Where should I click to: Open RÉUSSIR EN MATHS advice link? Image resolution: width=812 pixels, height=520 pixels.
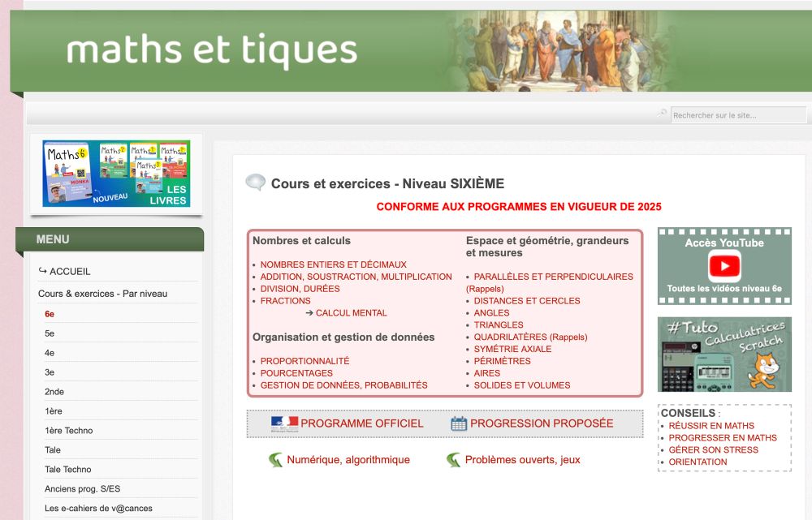point(711,426)
